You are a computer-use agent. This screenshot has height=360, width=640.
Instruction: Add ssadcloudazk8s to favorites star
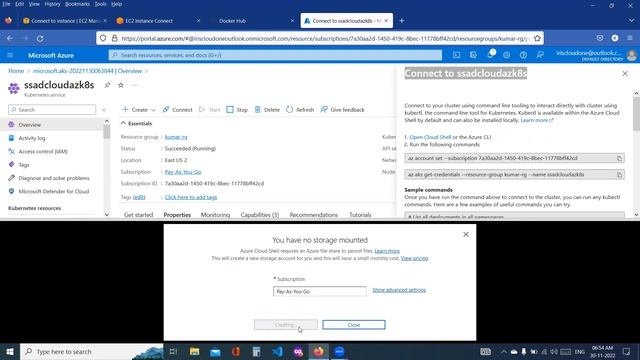click(x=121, y=85)
